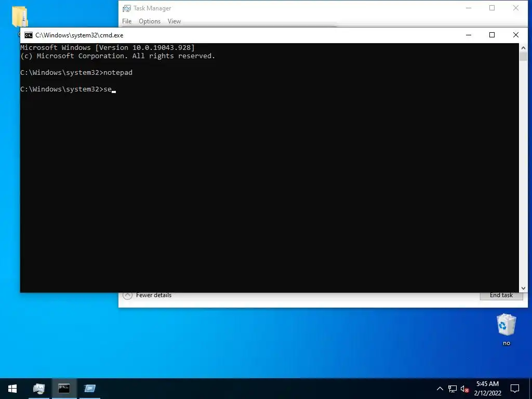Click the 'notepad' command text line

76,73
